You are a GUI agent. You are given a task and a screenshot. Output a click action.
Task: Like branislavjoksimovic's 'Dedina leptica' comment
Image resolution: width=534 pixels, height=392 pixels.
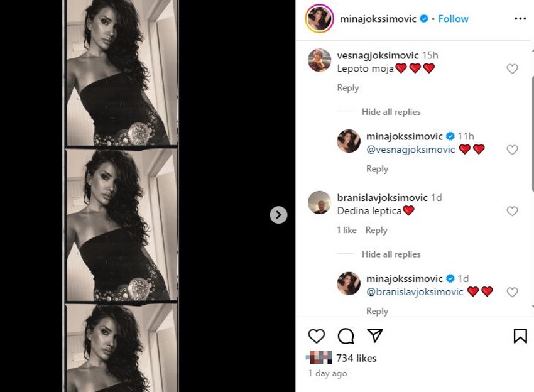point(512,212)
